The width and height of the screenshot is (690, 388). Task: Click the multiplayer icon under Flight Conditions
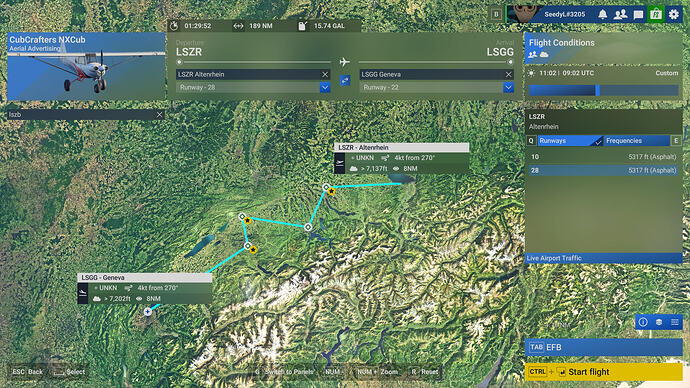[x=532, y=55]
